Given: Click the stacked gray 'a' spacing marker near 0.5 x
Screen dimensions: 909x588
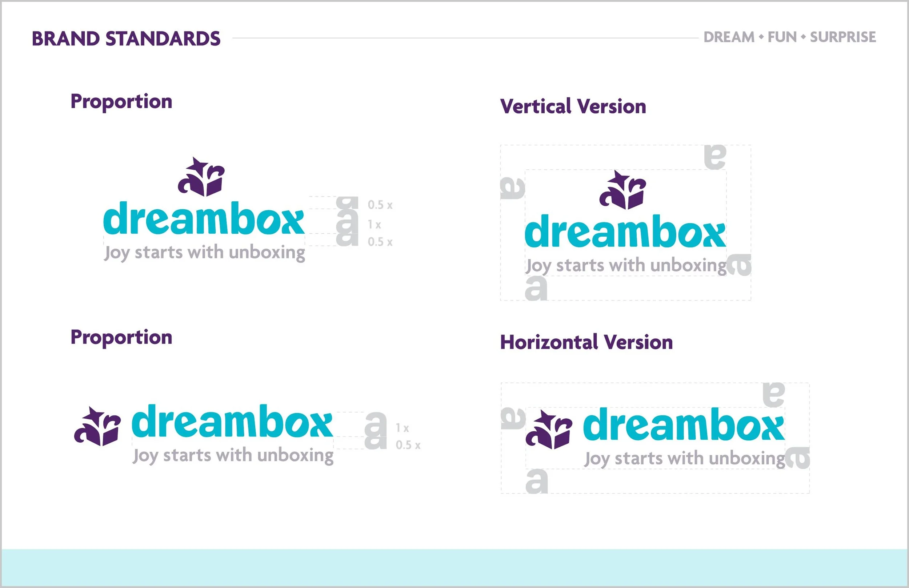Looking at the screenshot, I should [347, 221].
